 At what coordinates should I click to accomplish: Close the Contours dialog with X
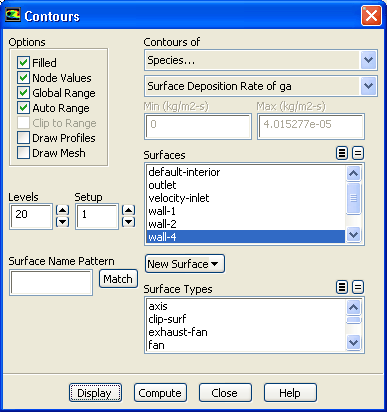371,15
